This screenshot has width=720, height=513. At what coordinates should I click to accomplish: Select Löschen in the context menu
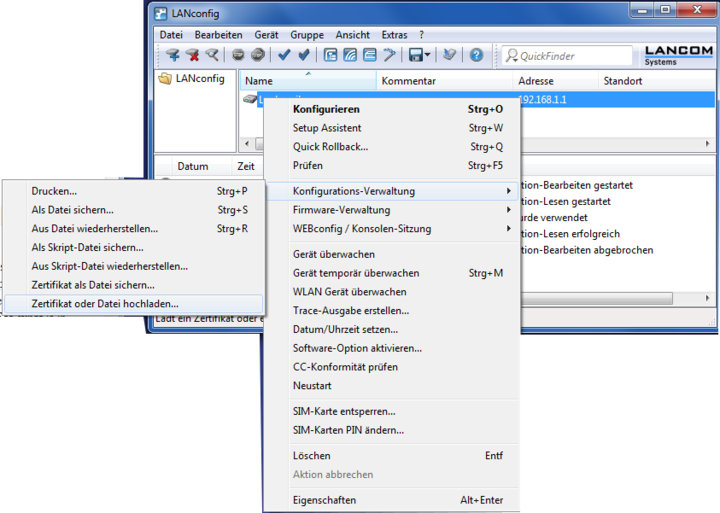point(393,456)
